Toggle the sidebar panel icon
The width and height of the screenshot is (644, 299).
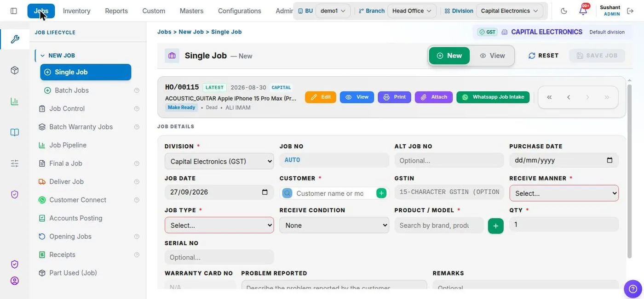14,11
